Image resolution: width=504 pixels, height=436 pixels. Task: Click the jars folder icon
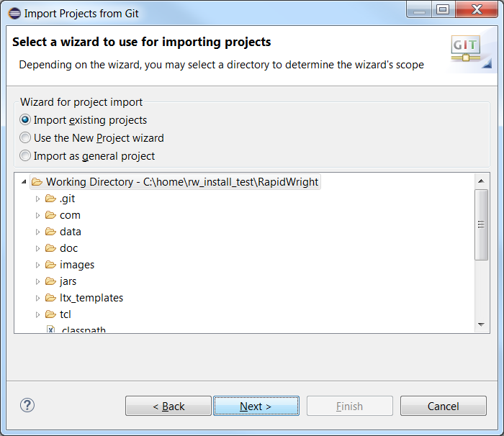(x=50, y=281)
